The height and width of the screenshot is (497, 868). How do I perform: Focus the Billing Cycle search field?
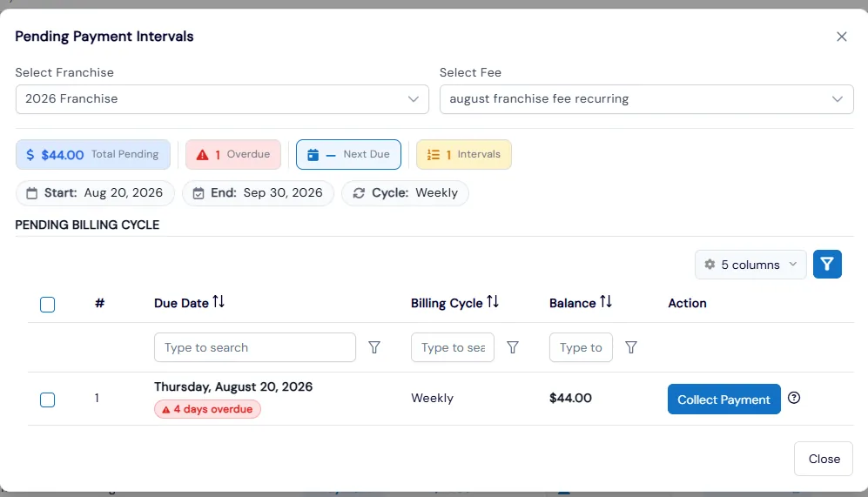pos(452,347)
